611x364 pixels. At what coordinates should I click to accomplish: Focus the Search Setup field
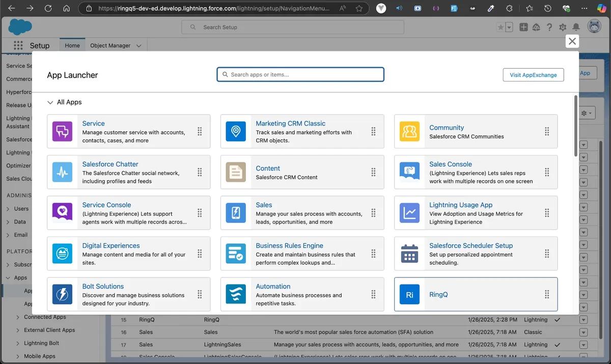pyautogui.click(x=293, y=27)
